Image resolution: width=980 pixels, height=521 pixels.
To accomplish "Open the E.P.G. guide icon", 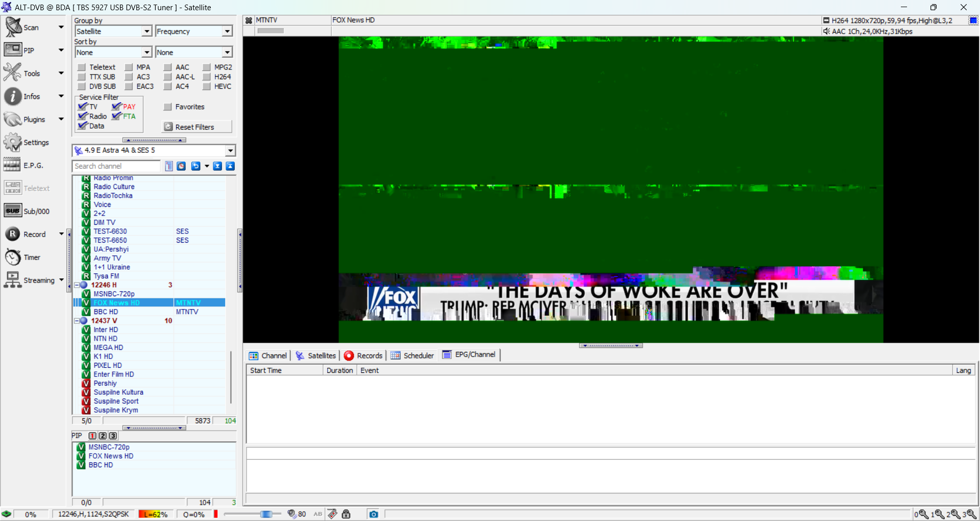I will (13, 165).
